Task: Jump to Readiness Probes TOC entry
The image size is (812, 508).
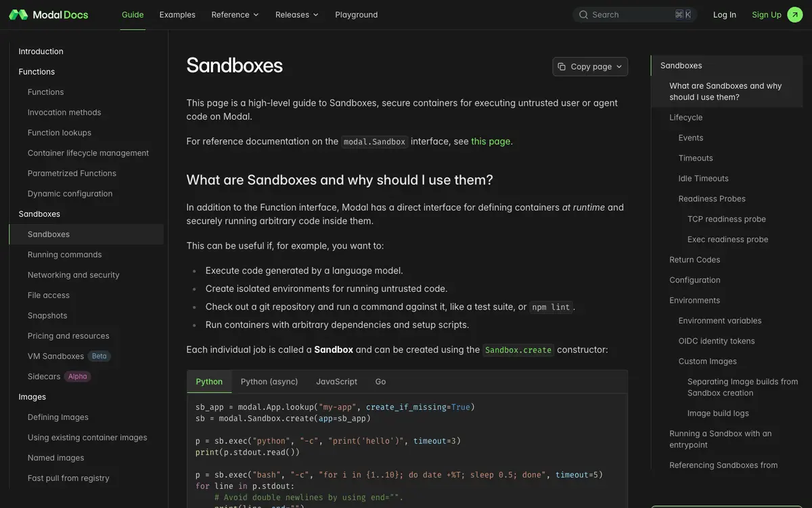Action: (712, 198)
